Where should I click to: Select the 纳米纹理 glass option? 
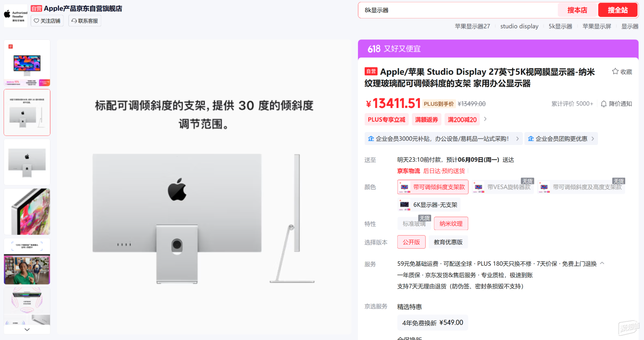[x=451, y=224]
